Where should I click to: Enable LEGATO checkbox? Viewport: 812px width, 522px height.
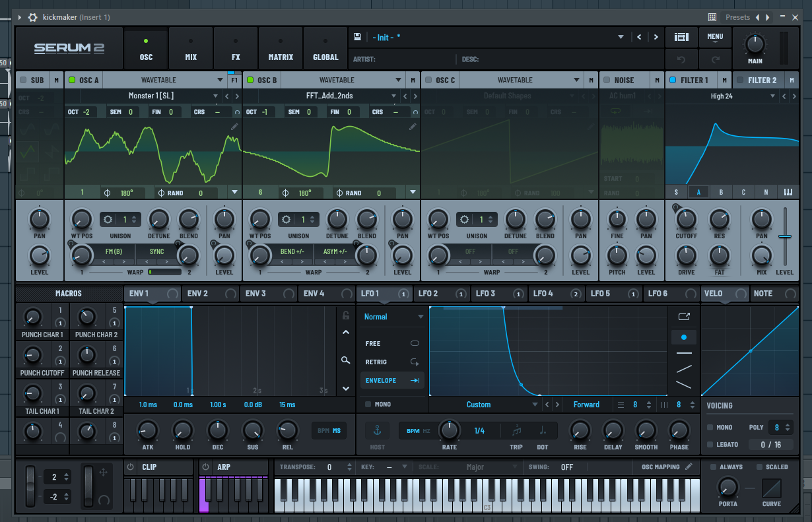click(x=710, y=445)
